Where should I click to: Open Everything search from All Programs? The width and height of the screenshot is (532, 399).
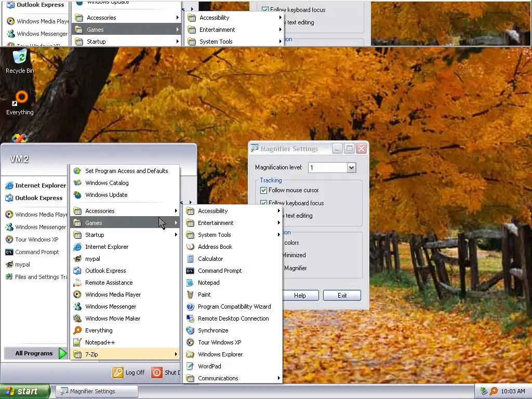click(125, 330)
